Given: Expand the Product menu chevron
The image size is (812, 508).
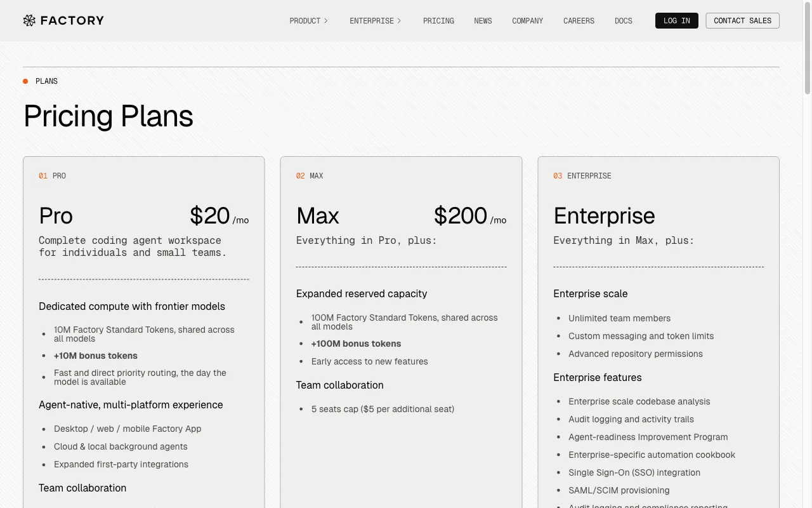Looking at the screenshot, I should 326,21.
